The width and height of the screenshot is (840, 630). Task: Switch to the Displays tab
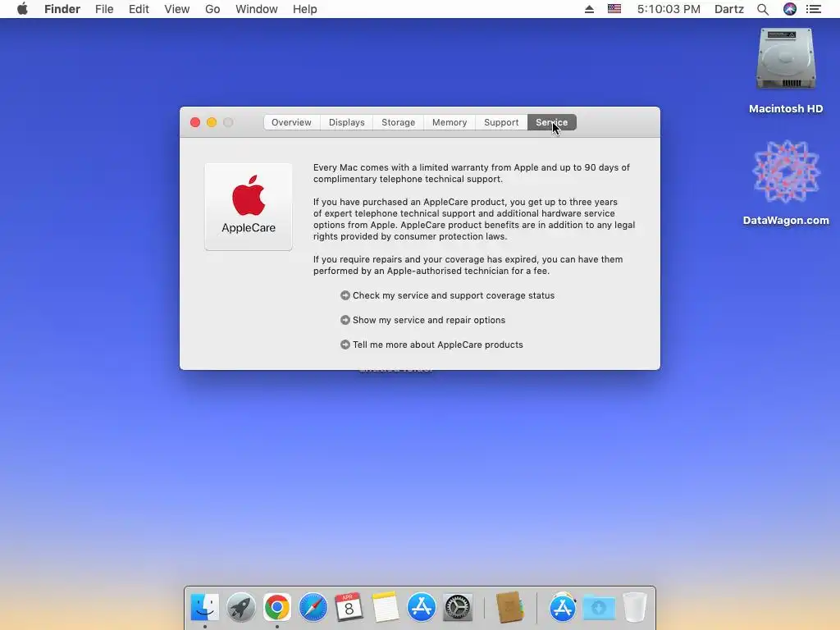(347, 122)
